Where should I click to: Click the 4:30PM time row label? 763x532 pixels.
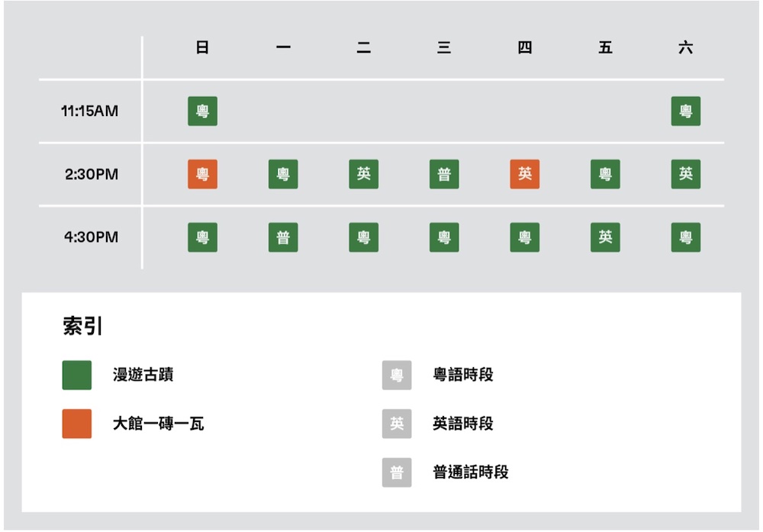coord(91,237)
